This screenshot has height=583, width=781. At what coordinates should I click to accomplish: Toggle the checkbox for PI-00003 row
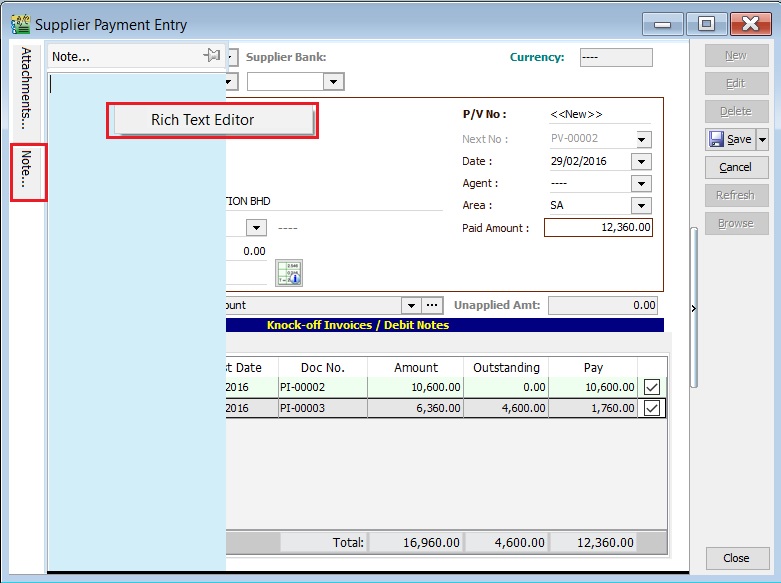(652, 408)
